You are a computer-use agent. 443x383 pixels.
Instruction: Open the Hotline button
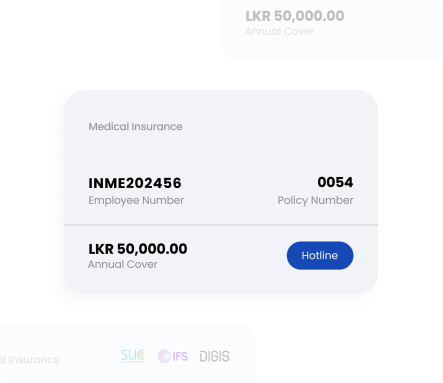[x=320, y=255]
